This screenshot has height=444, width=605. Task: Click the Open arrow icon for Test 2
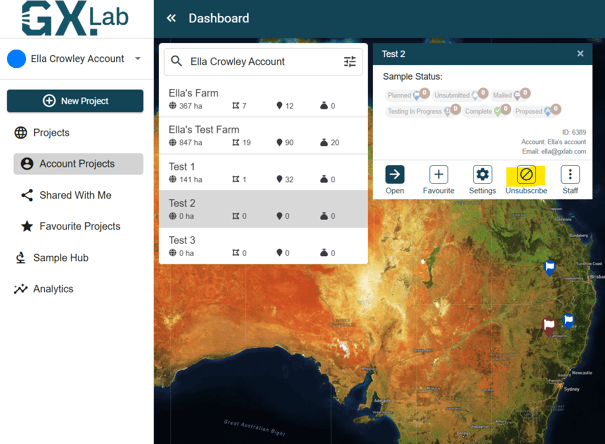click(x=395, y=175)
